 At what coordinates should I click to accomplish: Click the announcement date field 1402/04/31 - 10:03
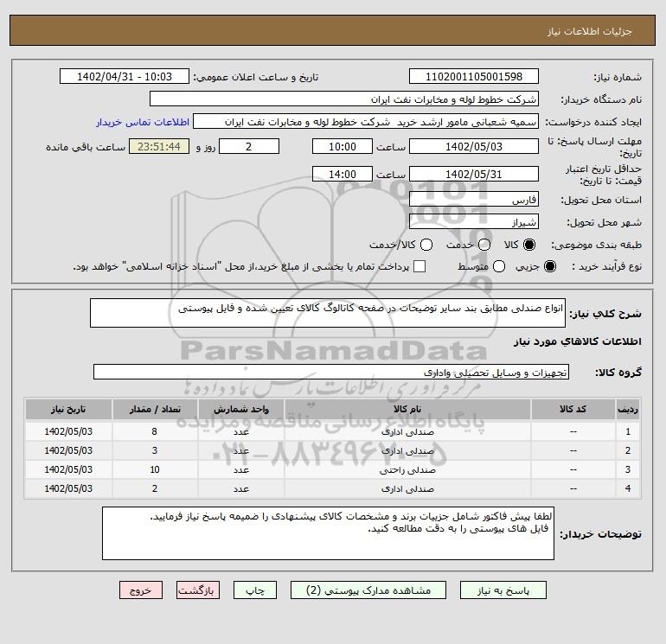point(125,76)
